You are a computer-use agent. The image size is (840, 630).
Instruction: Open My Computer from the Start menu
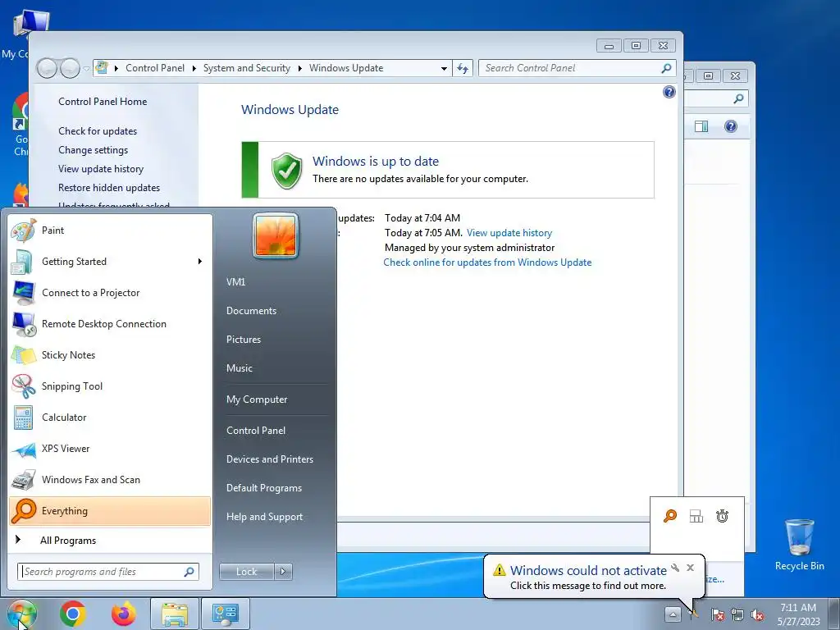click(257, 399)
